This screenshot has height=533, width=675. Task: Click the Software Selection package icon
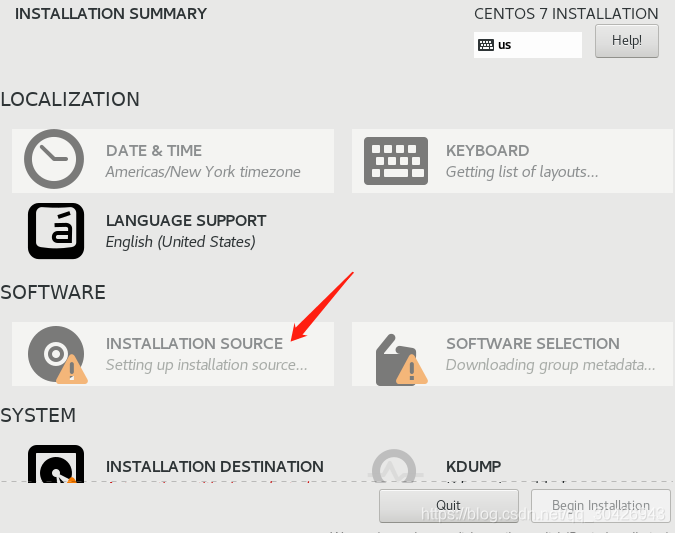[401, 359]
